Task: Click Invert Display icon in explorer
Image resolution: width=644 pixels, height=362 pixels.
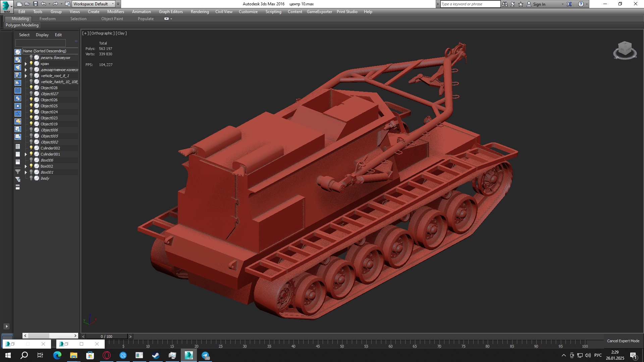Action: click(18, 162)
